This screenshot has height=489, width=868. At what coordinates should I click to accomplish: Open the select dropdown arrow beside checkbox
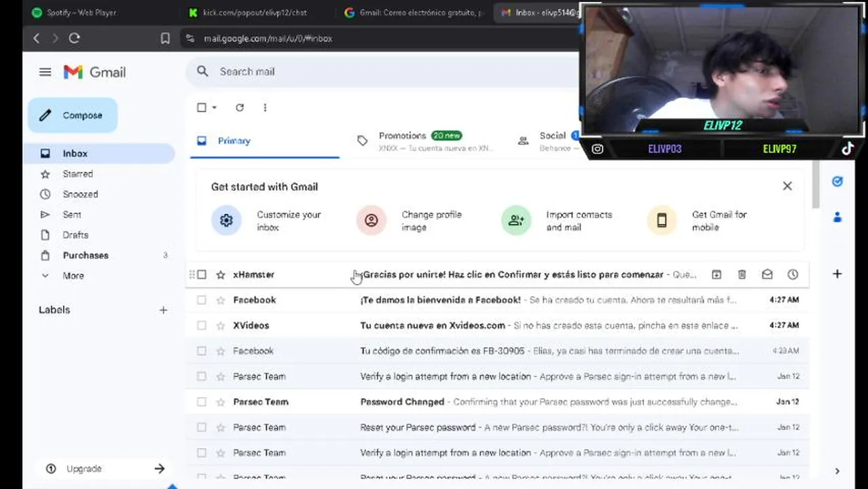tap(214, 107)
